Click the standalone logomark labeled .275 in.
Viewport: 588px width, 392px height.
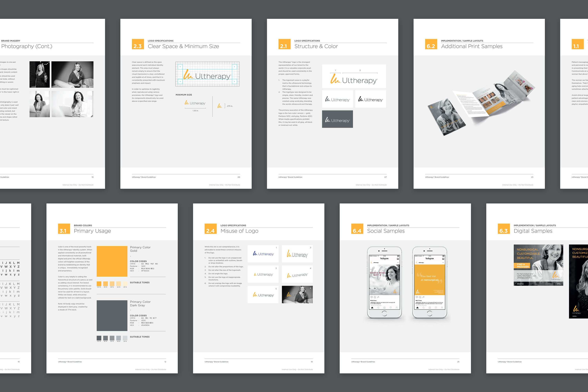220,106
